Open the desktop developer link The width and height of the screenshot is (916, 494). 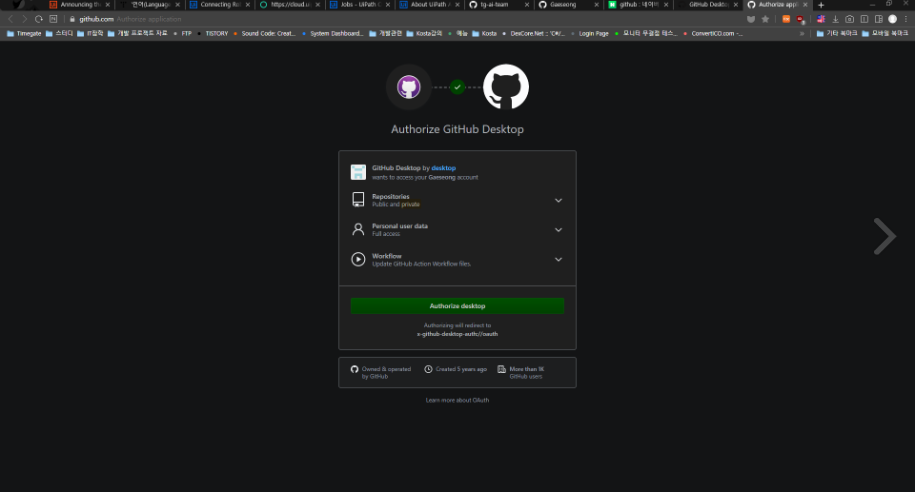443,168
